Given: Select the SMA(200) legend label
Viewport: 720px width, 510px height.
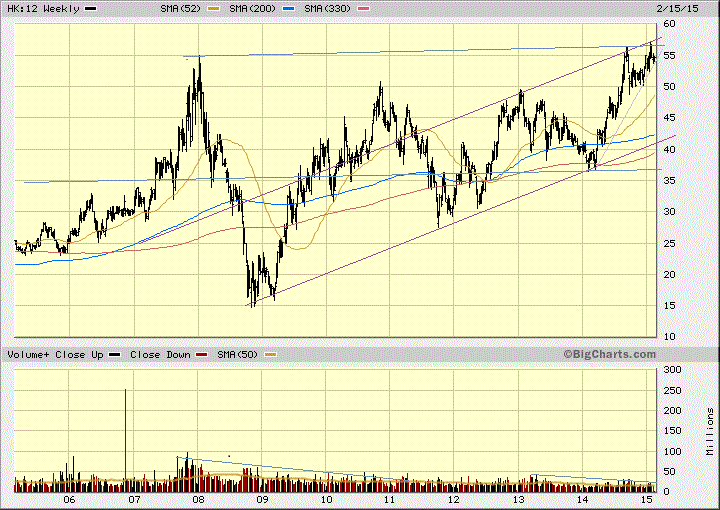Looking at the screenshot, I should (x=253, y=9).
